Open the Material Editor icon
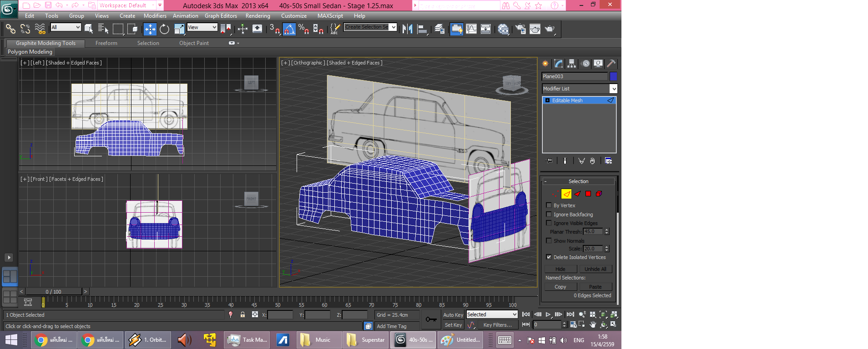This screenshot has height=349, width=868. pyautogui.click(x=503, y=29)
